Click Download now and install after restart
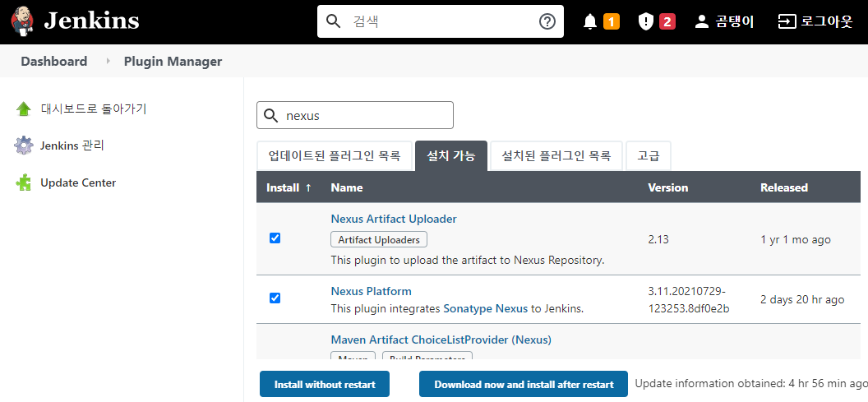This screenshot has height=402, width=868. [524, 384]
